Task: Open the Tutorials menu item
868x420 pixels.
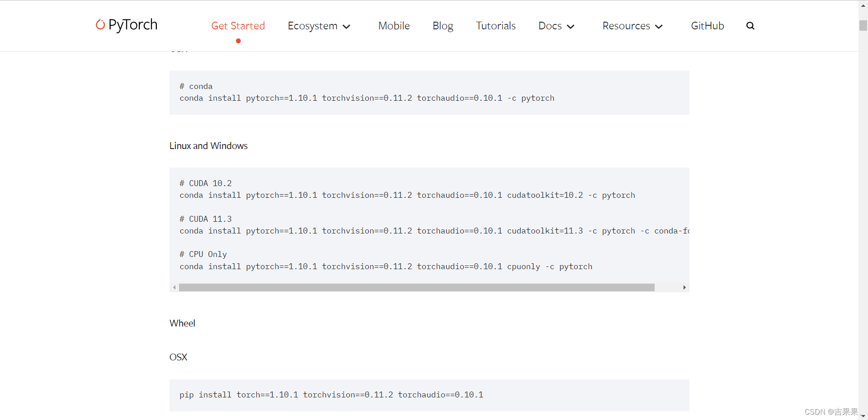Action: tap(495, 26)
